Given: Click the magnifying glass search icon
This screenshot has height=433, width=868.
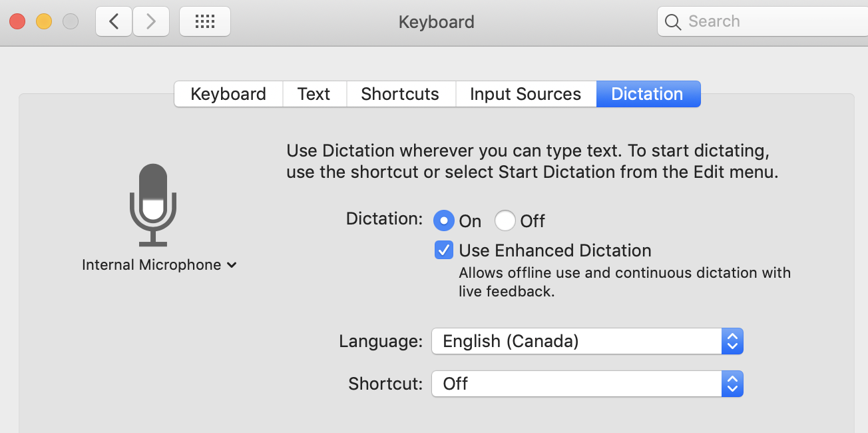Looking at the screenshot, I should pos(673,22).
